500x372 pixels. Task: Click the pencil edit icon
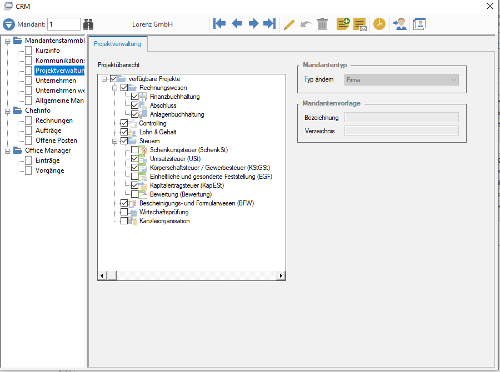click(x=289, y=24)
